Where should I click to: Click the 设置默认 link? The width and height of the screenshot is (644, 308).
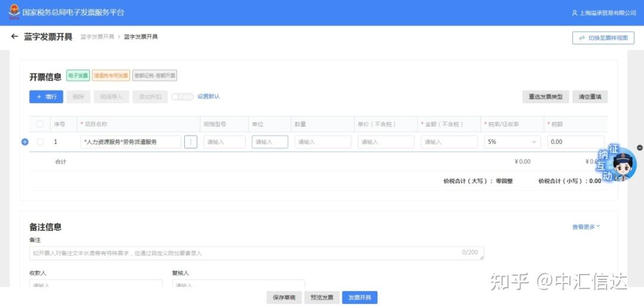click(209, 97)
